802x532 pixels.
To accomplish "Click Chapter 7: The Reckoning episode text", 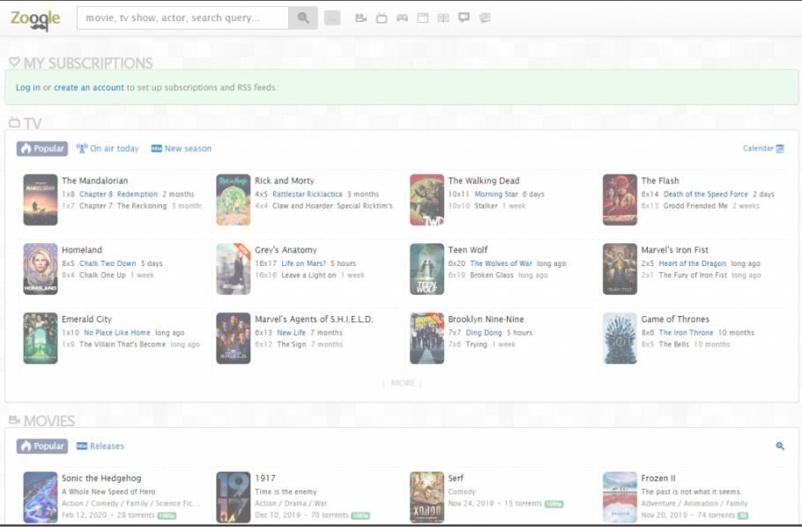I will [123, 206].
